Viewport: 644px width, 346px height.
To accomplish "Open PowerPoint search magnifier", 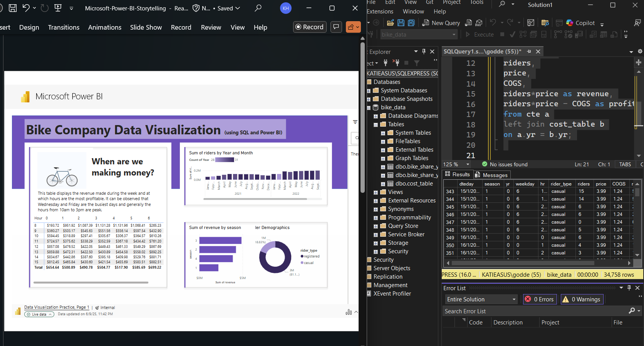I will 258,8.
